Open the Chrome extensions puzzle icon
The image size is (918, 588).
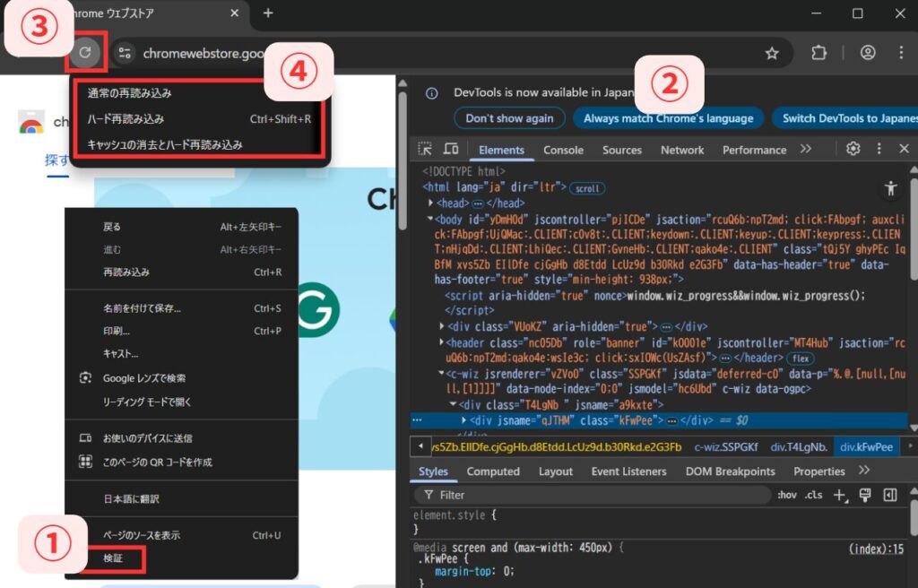(818, 53)
